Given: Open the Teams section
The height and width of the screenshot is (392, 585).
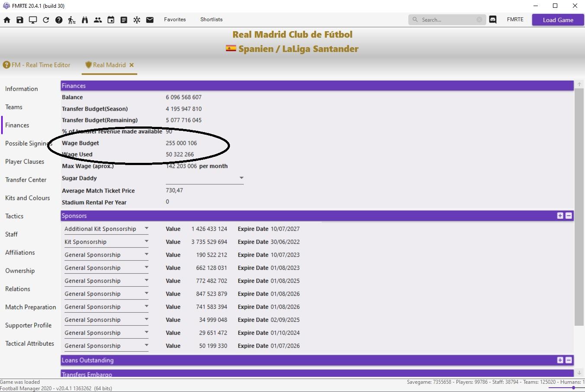Looking at the screenshot, I should [14, 107].
